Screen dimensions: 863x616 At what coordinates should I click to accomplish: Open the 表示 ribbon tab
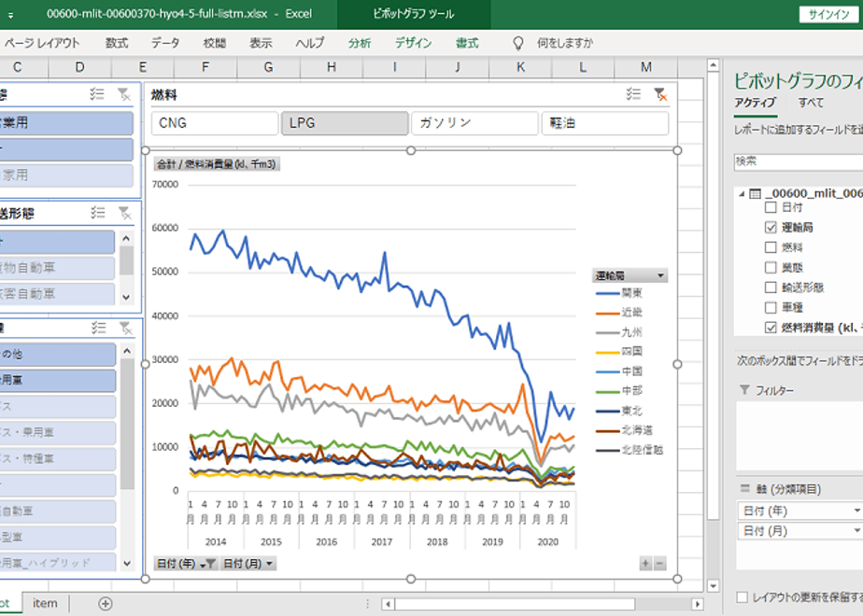click(x=261, y=43)
